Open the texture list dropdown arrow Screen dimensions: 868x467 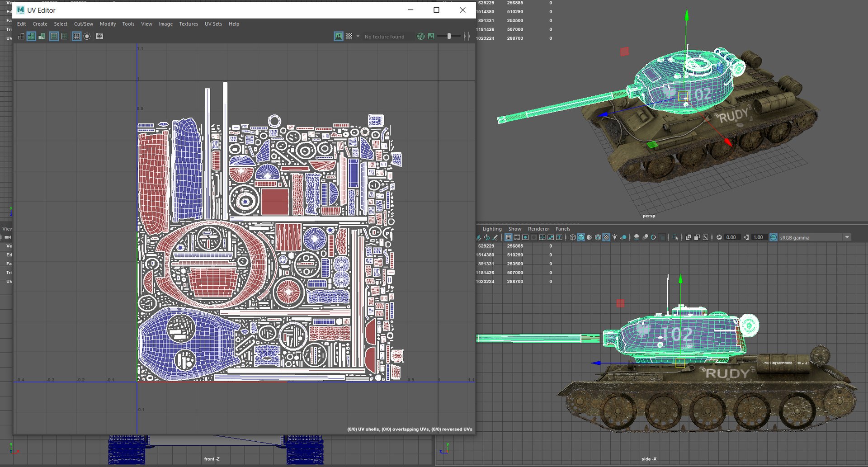(358, 36)
